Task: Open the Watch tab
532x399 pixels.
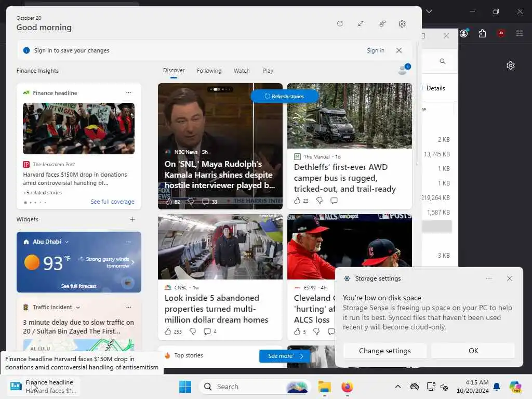Action: click(x=242, y=71)
